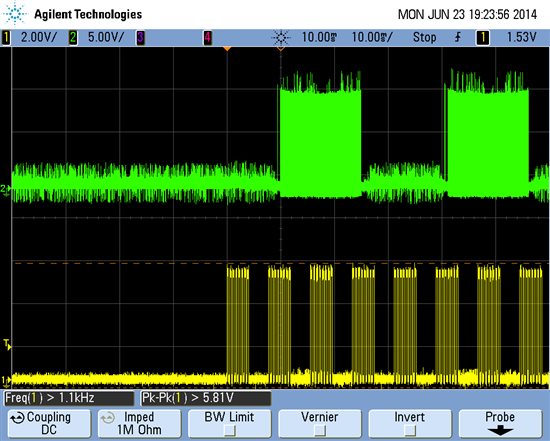The height and width of the screenshot is (441, 550).
Task: Change Coupling DC setting
Action: coord(49,423)
